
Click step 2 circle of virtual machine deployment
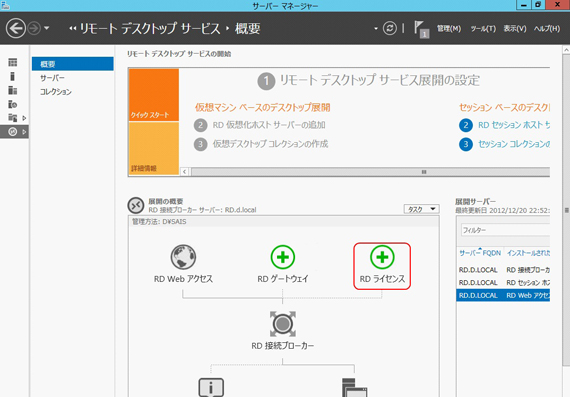200,125
